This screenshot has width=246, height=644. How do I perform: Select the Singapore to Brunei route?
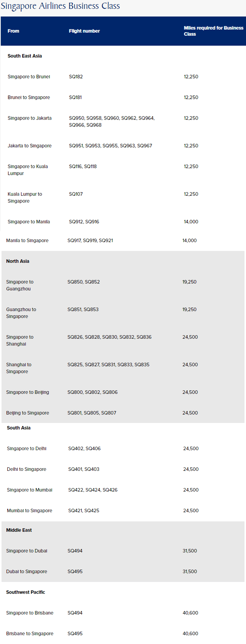point(29,77)
